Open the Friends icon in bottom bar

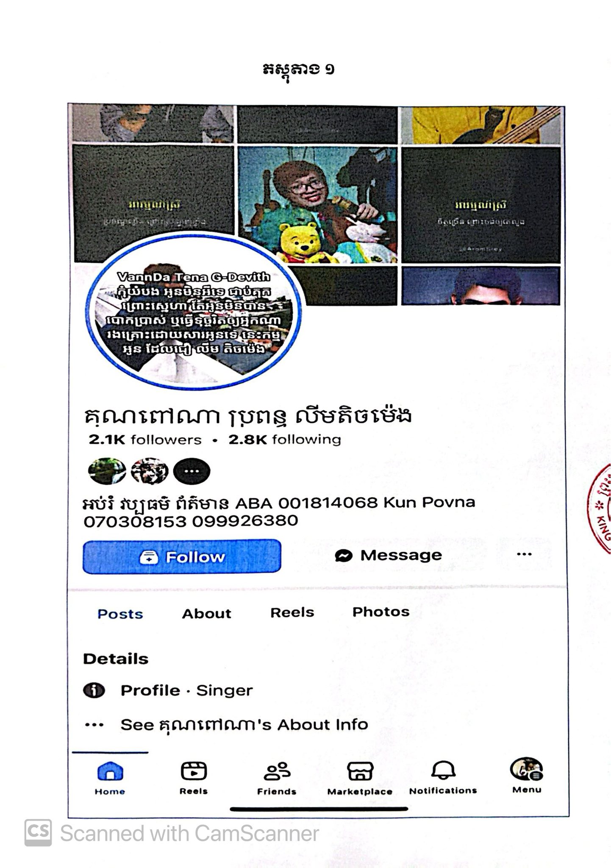(x=277, y=771)
